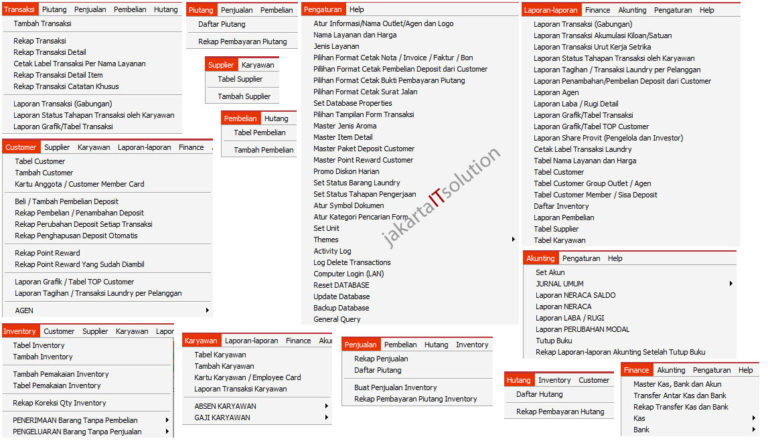Choose Buat Penjualan Inventory
Viewport: 768px width, 447px height.
pos(395,387)
